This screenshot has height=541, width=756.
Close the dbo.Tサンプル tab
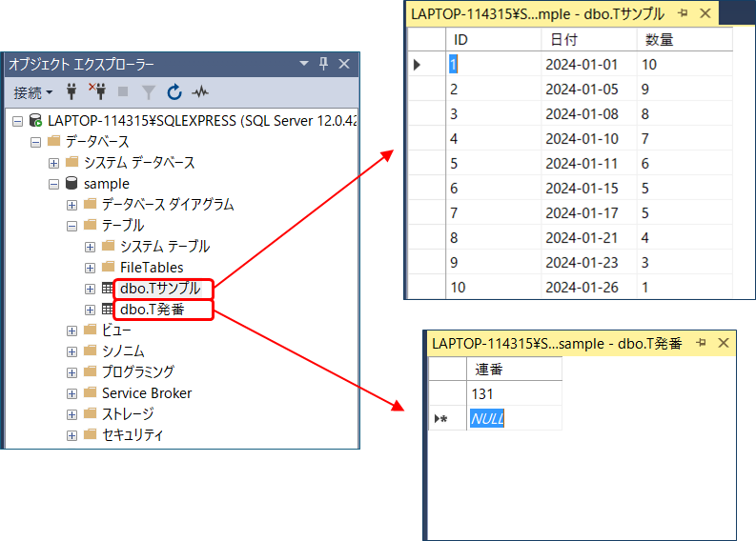(x=705, y=13)
